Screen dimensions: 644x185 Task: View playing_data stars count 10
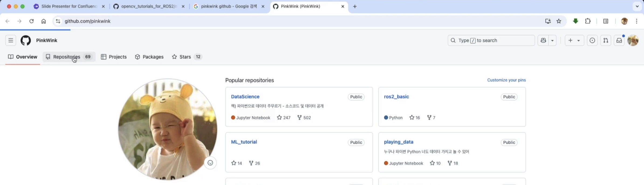click(435, 163)
